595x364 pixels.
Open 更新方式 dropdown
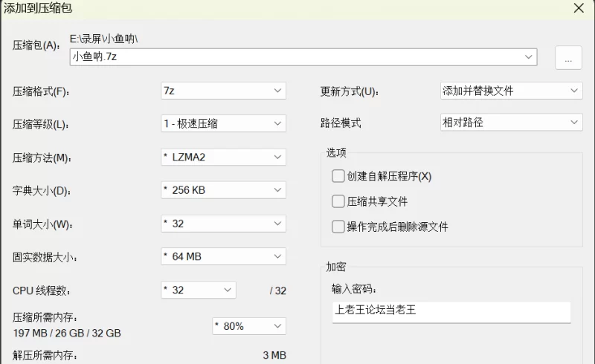(x=511, y=91)
